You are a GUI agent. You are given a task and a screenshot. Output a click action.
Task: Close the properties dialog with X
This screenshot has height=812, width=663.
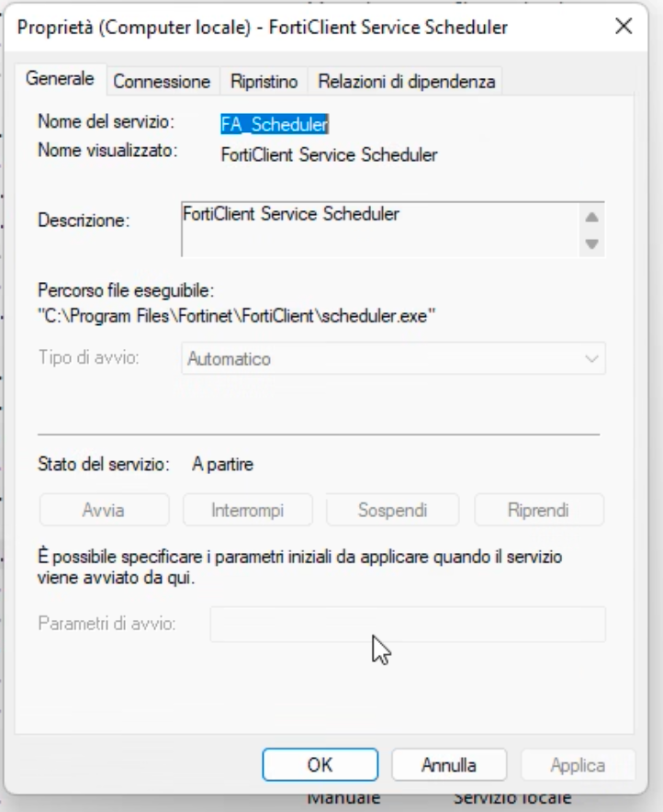pyautogui.click(x=624, y=27)
